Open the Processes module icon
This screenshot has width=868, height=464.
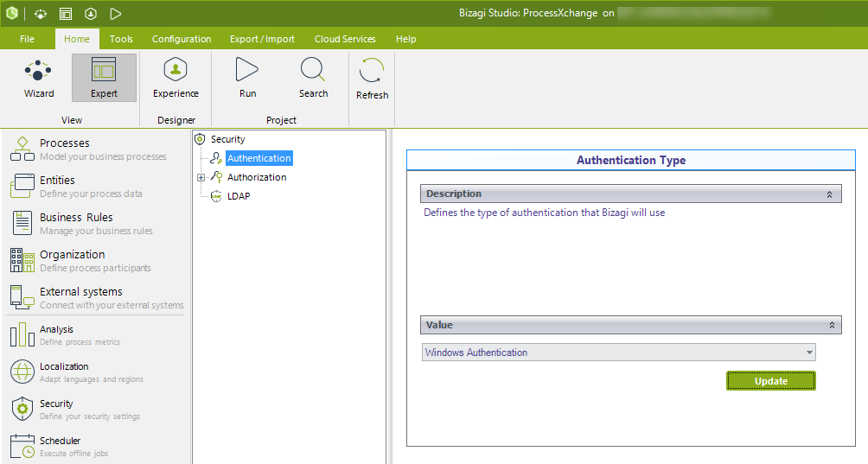(x=22, y=149)
